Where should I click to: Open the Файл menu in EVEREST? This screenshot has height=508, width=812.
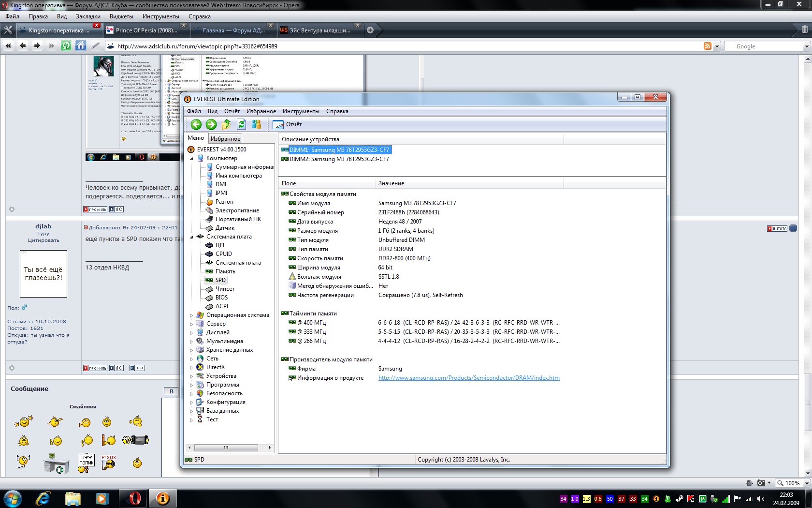pyautogui.click(x=194, y=111)
